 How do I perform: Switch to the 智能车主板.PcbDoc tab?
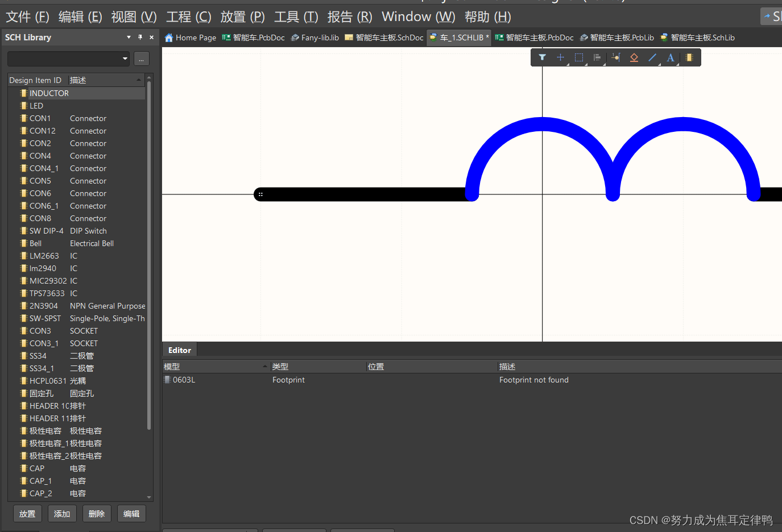534,38
